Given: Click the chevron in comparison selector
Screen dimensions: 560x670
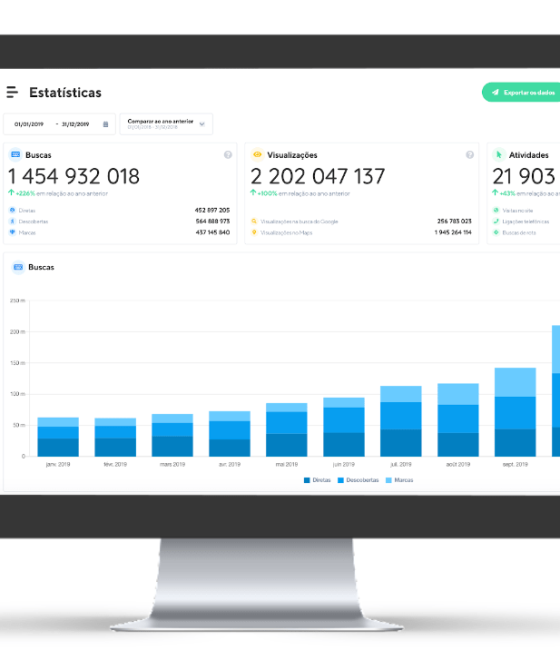Looking at the screenshot, I should point(202,124).
